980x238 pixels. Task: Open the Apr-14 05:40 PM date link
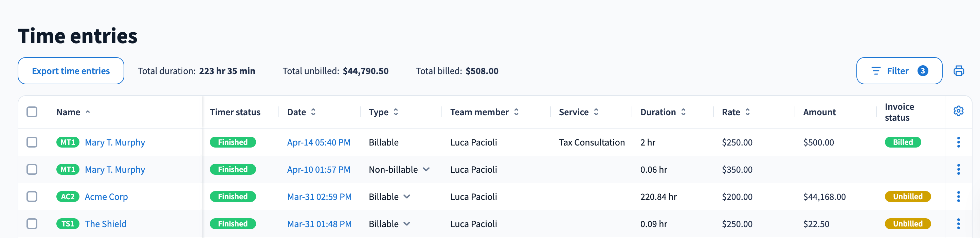[x=319, y=142]
